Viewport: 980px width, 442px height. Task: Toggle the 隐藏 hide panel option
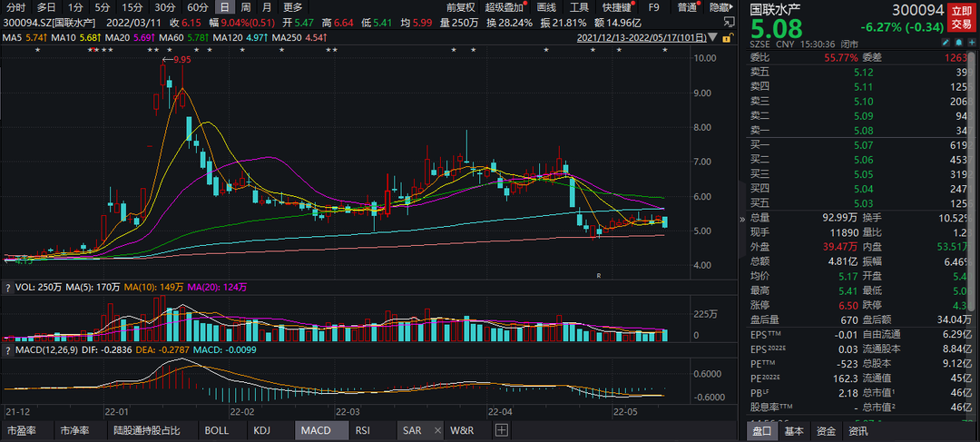pyautogui.click(x=720, y=7)
